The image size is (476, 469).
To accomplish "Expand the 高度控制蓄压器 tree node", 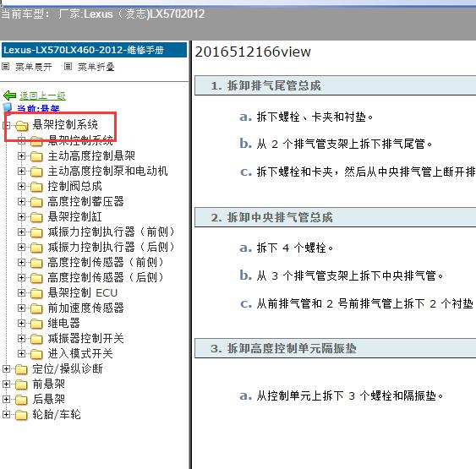I will [x=21, y=201].
